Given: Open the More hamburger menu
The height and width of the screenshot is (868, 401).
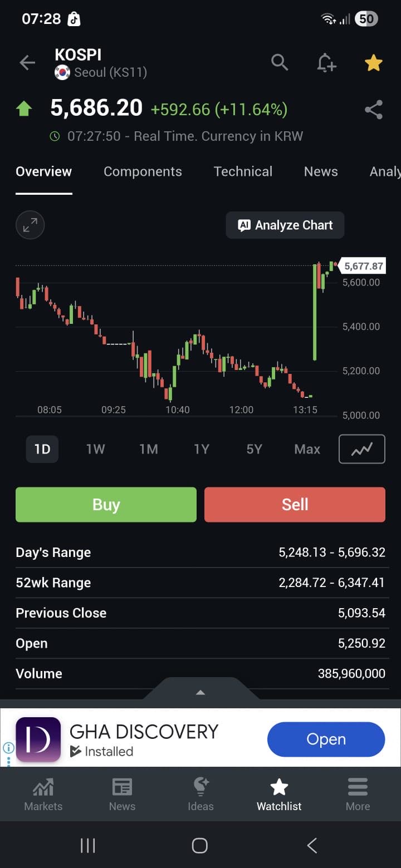Looking at the screenshot, I should (358, 795).
